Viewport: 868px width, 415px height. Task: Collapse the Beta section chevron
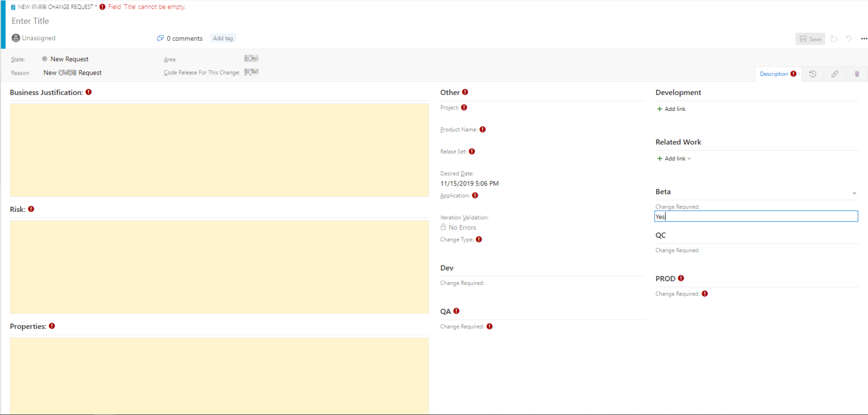(x=854, y=193)
